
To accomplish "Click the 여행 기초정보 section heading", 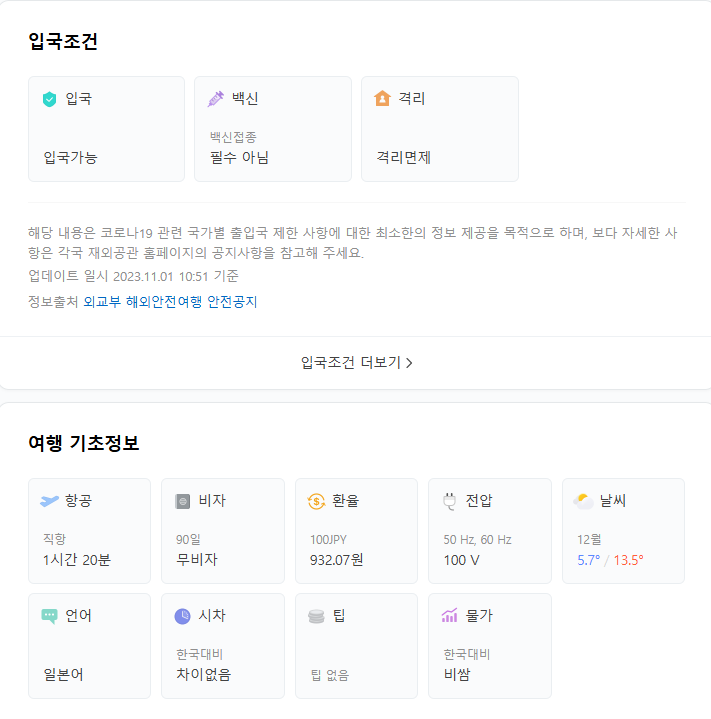I will [83, 443].
